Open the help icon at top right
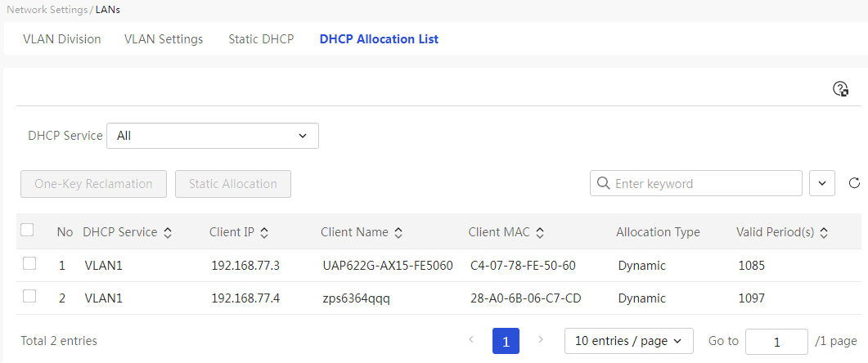This screenshot has width=868, height=363. point(841,88)
